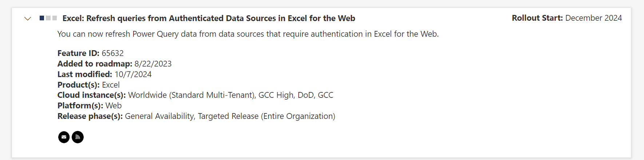
Task: Collapse the Excel feature card chevron
Action: click(x=28, y=19)
